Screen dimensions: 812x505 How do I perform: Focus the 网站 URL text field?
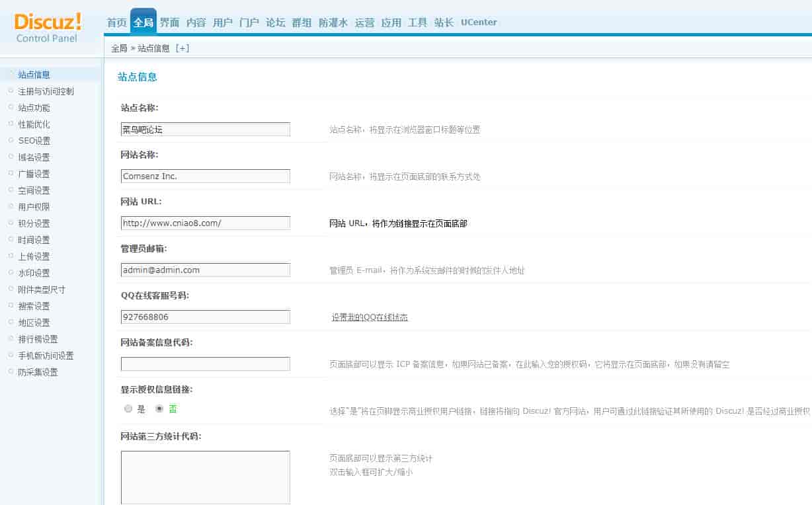205,223
